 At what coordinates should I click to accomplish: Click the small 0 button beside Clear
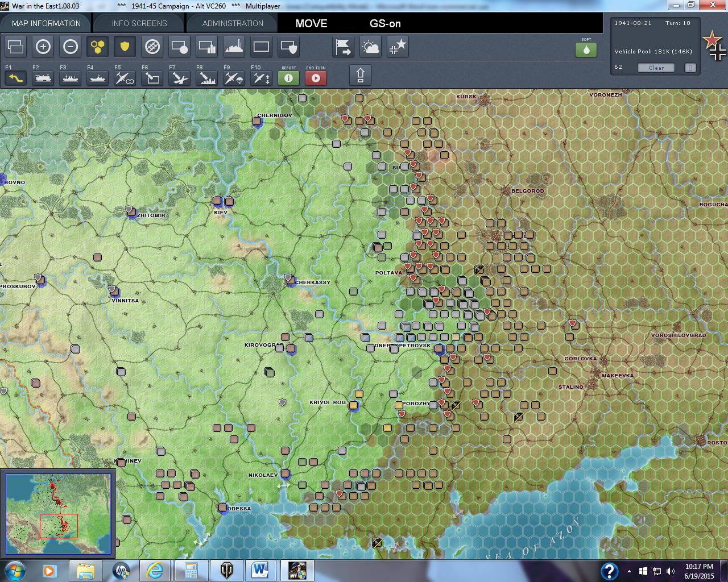click(x=690, y=68)
